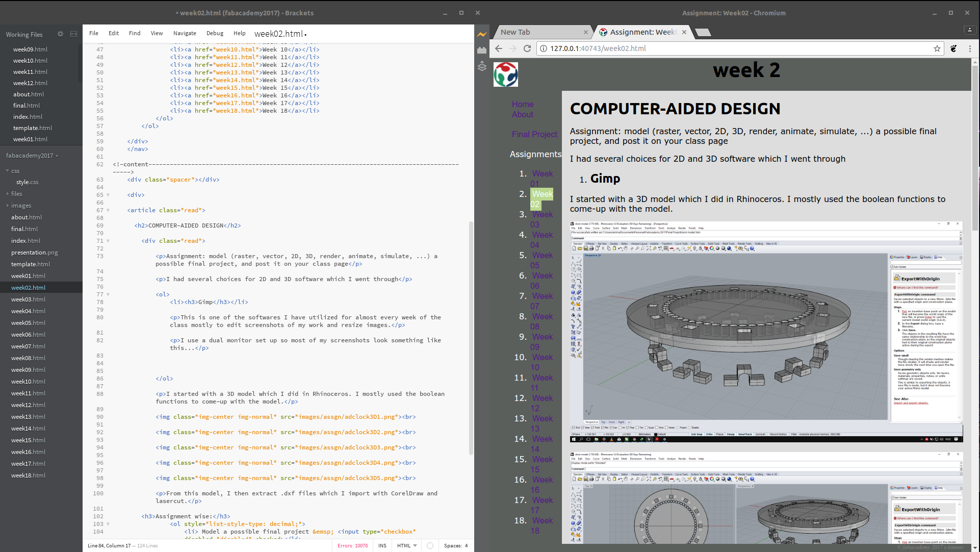Open template.html in Working Files
The width and height of the screenshot is (980, 552).
click(33, 128)
